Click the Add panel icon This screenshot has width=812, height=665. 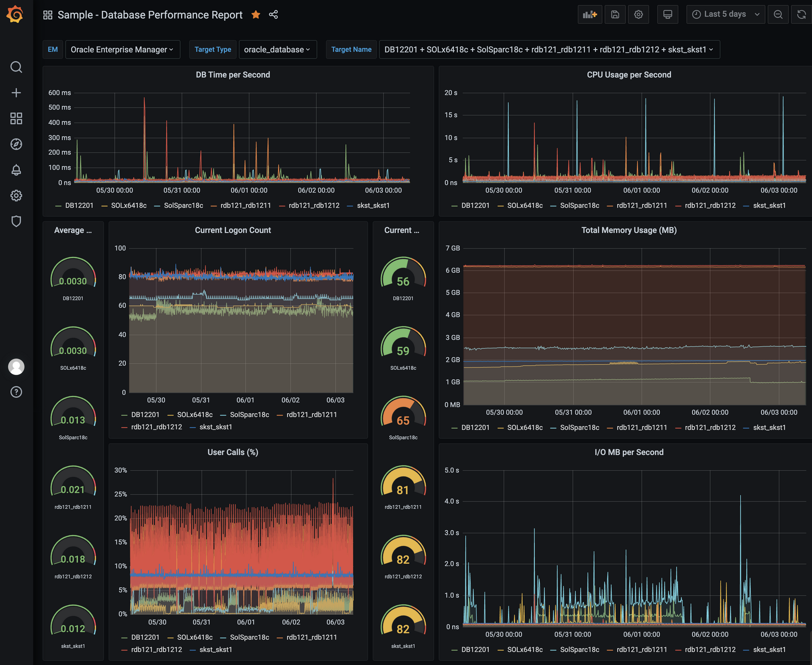coord(589,14)
